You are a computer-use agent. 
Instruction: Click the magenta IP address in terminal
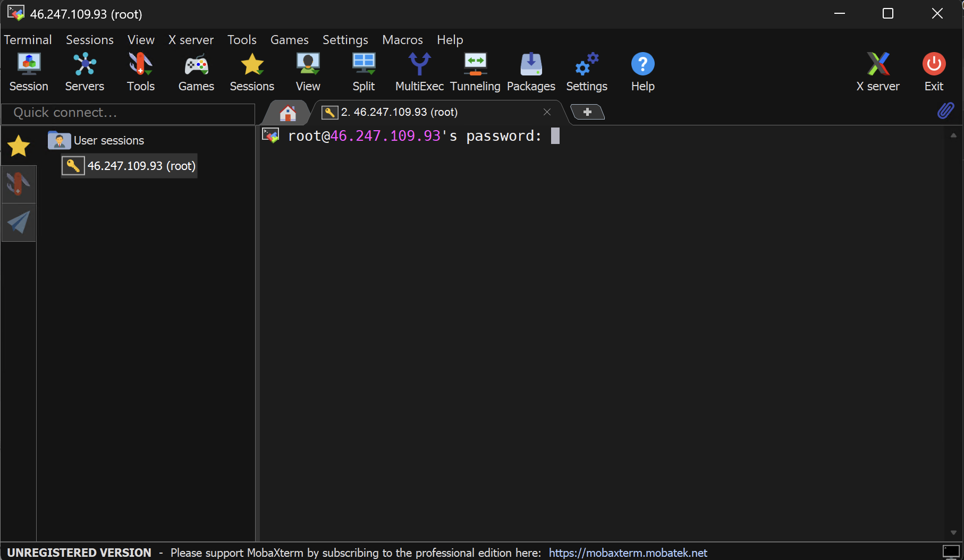pos(385,136)
